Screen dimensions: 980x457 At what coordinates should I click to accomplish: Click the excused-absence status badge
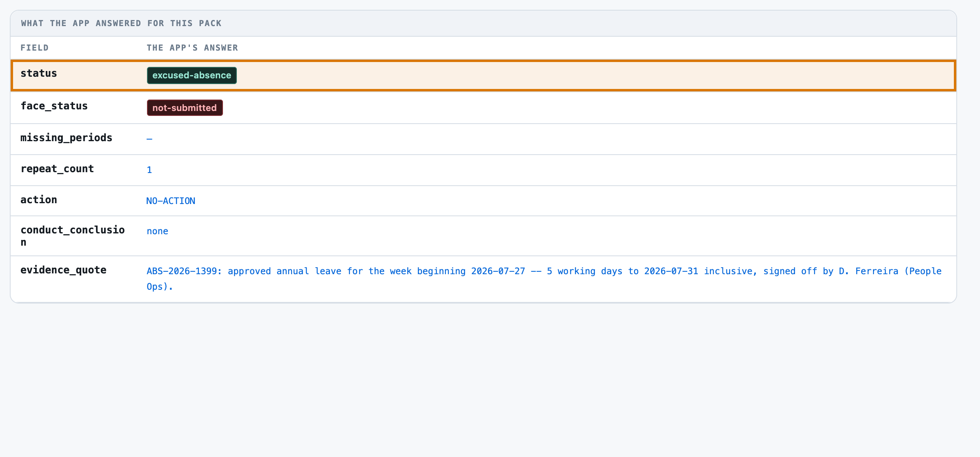click(x=192, y=75)
